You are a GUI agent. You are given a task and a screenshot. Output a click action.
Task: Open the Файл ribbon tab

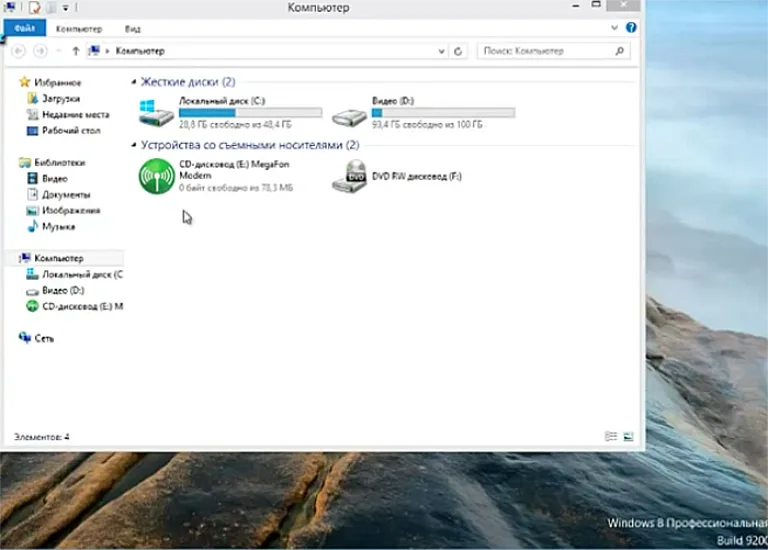click(24, 28)
